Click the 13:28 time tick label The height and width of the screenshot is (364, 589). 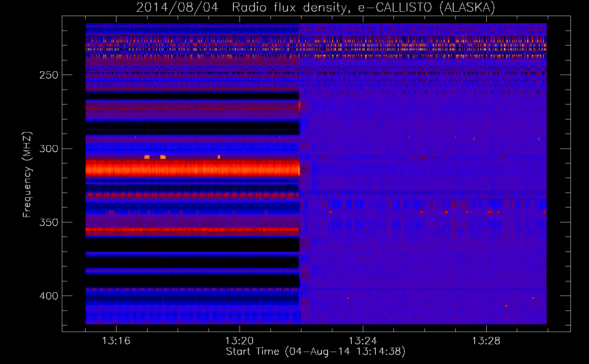486,341
